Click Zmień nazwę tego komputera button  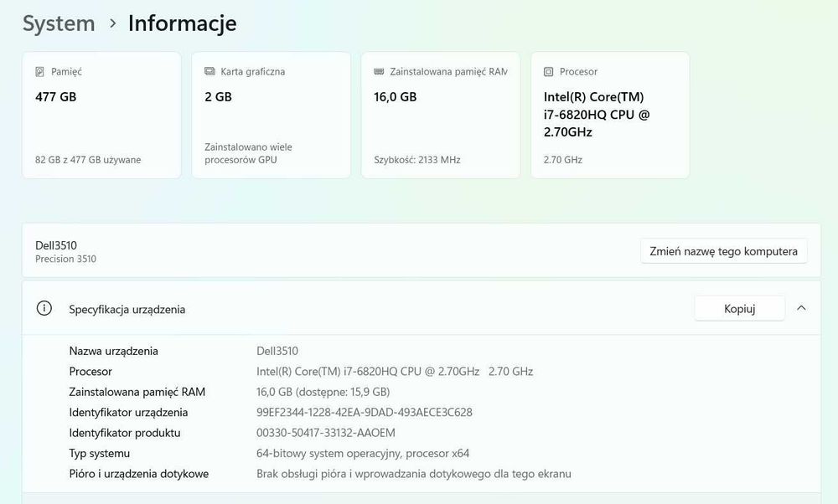(x=724, y=251)
